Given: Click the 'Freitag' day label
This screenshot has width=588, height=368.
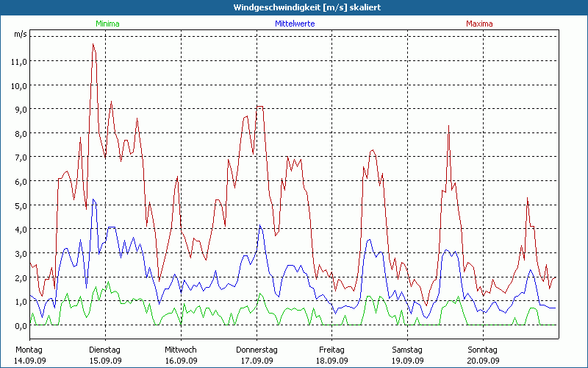Looking at the screenshot, I should click(332, 350).
